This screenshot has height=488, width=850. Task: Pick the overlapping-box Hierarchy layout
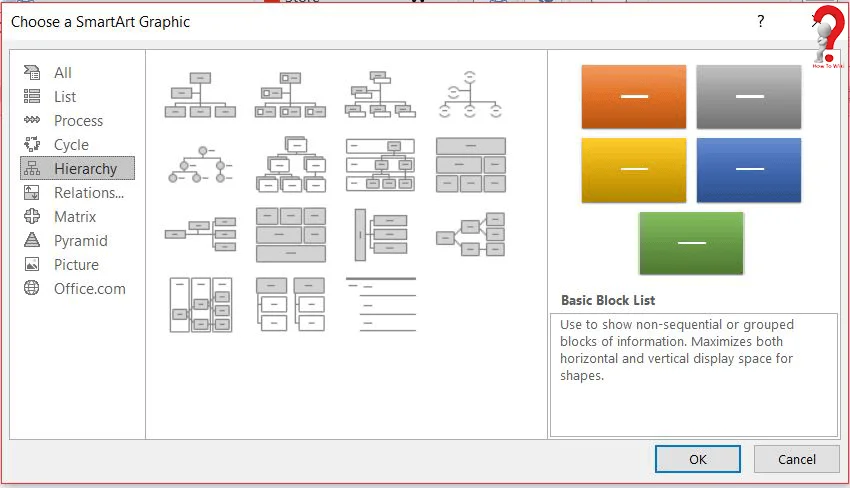click(291, 164)
